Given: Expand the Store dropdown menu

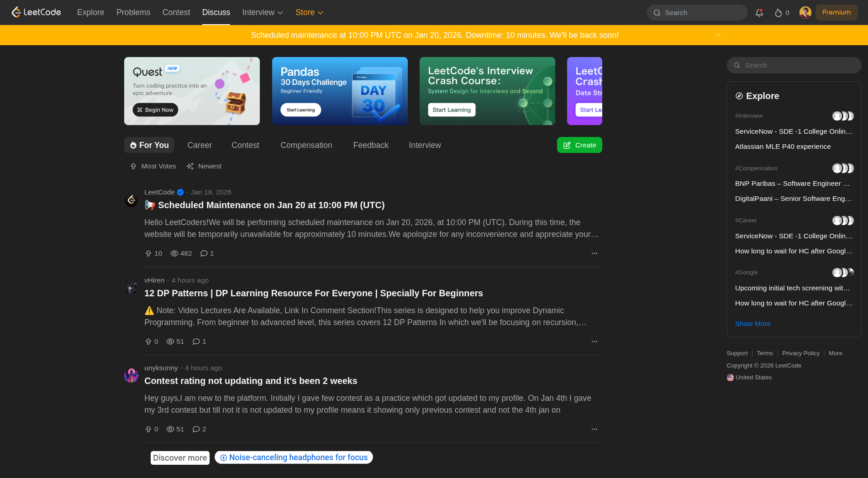Looking at the screenshot, I should click(x=309, y=12).
